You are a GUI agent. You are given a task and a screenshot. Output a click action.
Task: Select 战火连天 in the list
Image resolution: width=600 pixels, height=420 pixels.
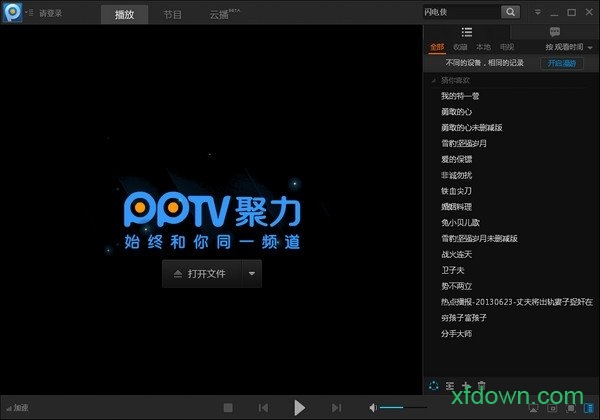[x=457, y=254]
